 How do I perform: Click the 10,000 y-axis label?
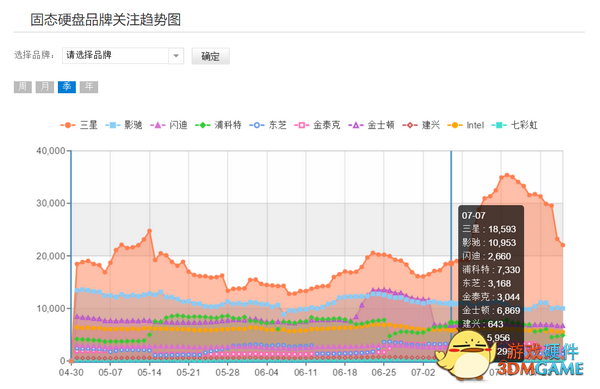click(51, 308)
